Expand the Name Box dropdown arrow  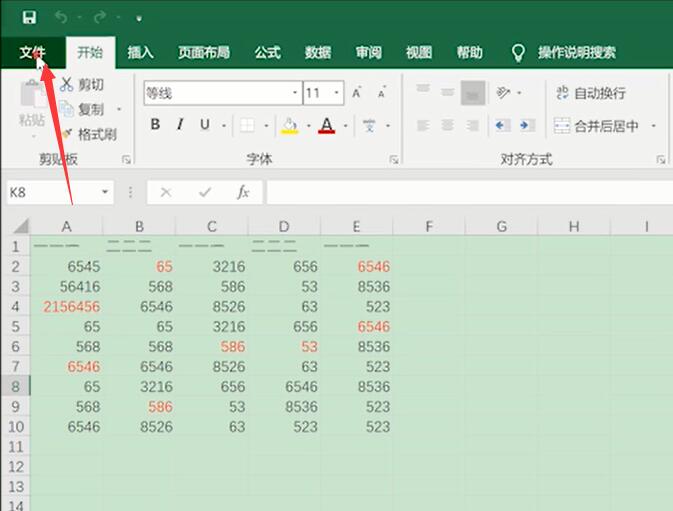[x=105, y=192]
